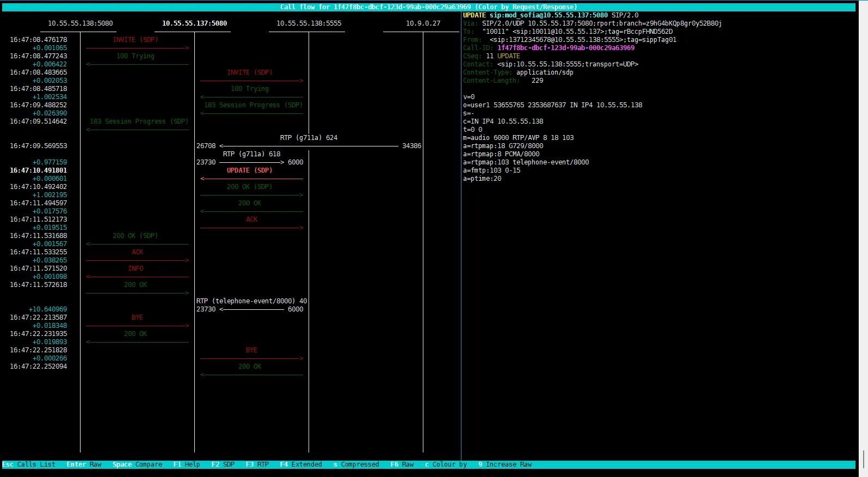
Task: Select INFO message at 16:47:11.571520
Action: (x=136, y=268)
